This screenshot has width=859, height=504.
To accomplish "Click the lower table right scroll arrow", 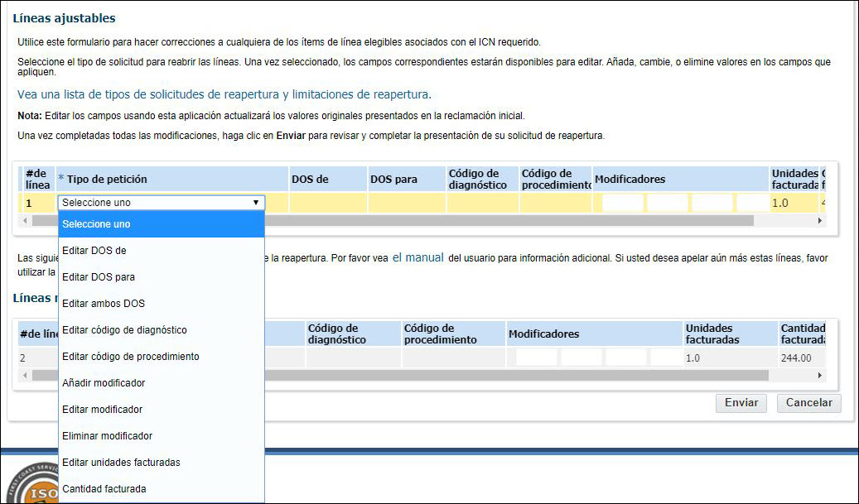I will [820, 376].
